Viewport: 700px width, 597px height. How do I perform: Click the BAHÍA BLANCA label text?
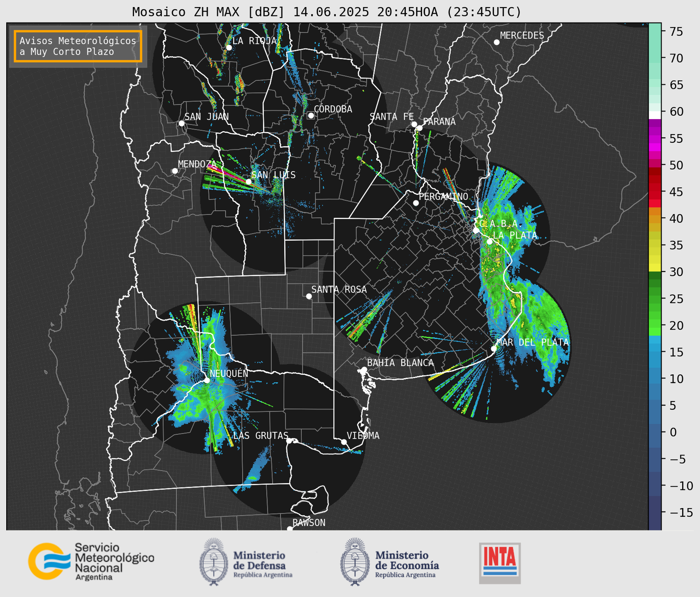[x=400, y=363]
